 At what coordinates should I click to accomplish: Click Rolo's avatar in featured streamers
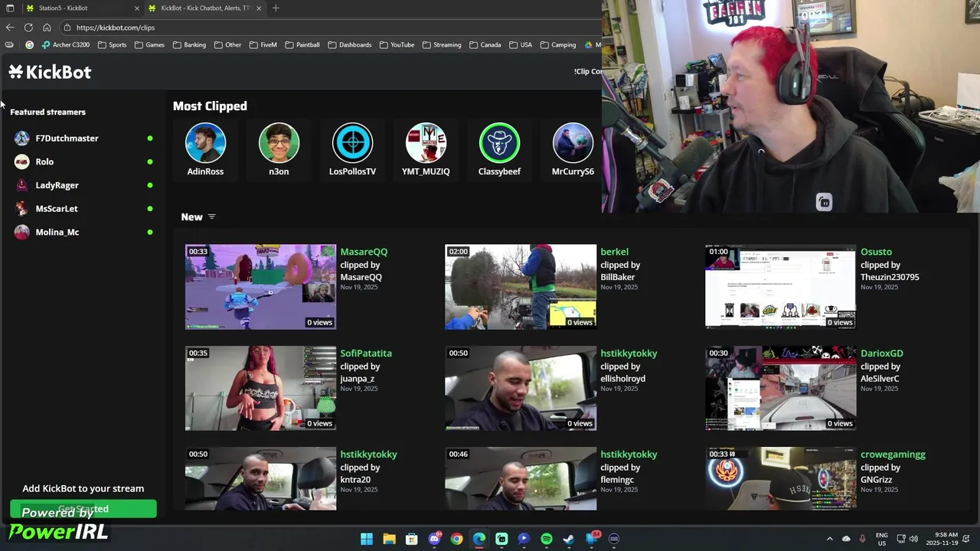click(x=21, y=161)
